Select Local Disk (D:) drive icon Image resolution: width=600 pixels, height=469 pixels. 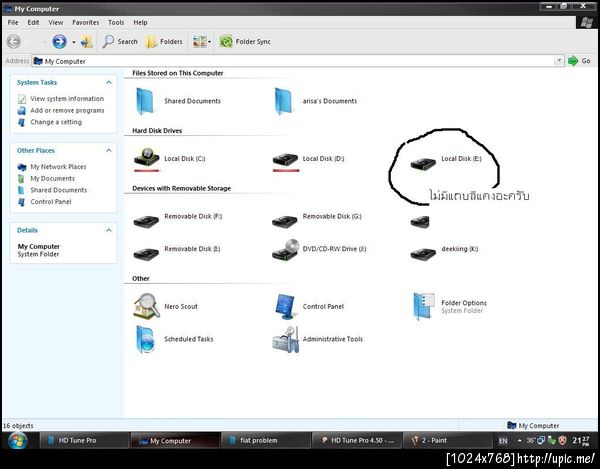point(285,161)
